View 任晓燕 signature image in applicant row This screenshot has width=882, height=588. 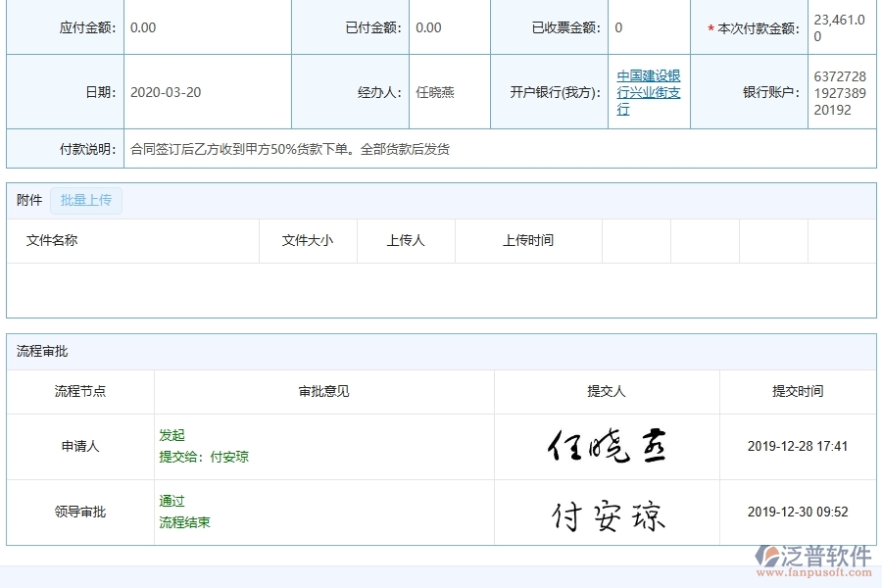(608, 446)
